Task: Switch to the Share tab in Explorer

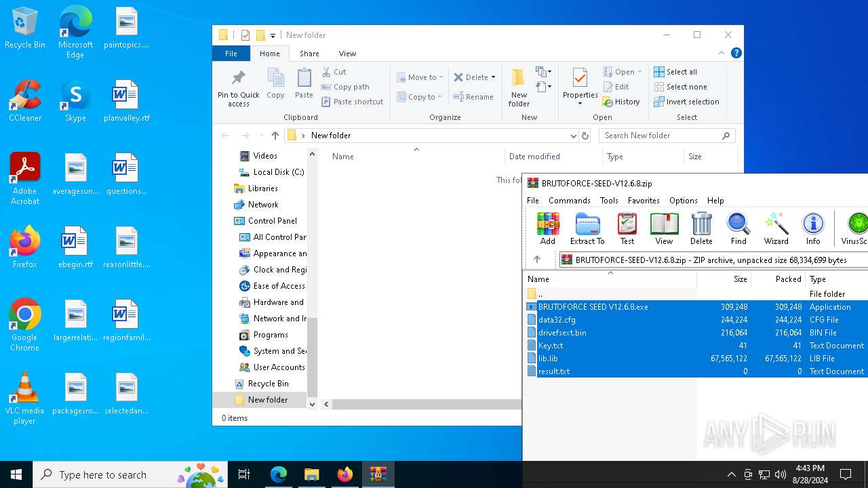Action: (309, 54)
